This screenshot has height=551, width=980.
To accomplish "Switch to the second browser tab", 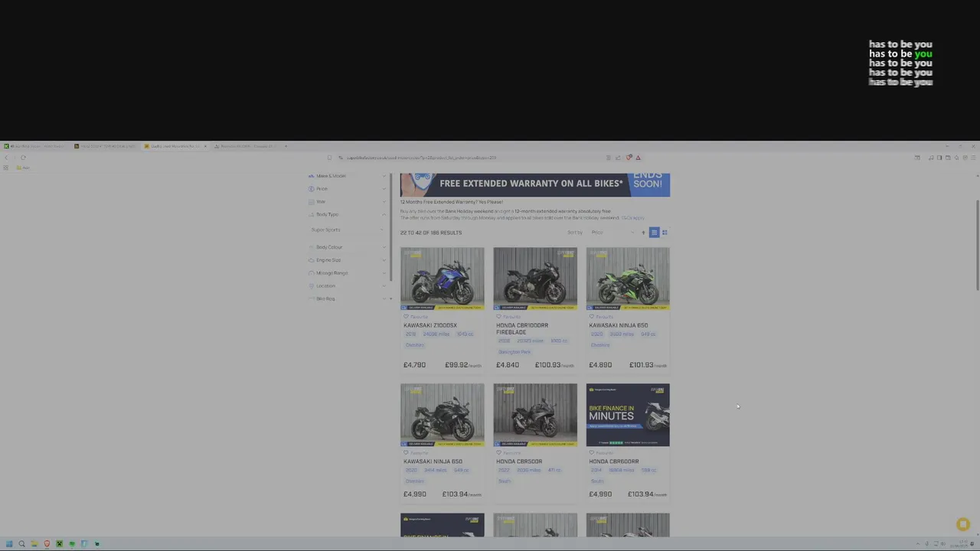I will point(106,146).
